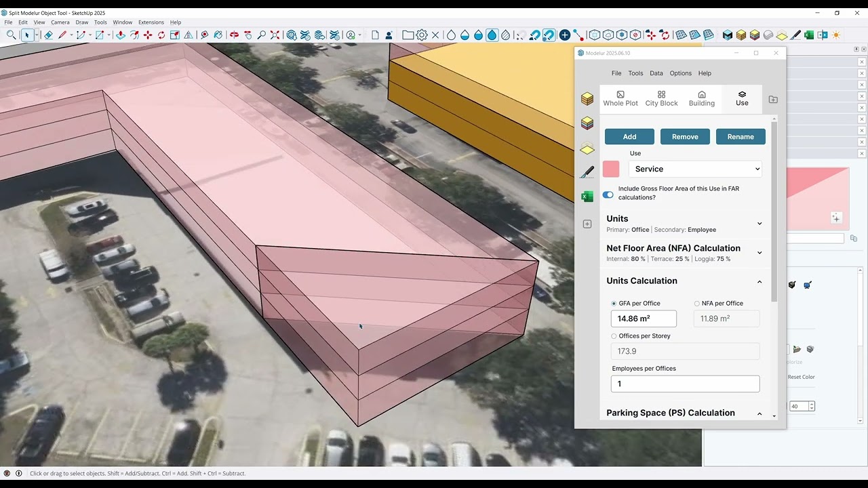The image size is (868, 488).
Task: Activate the red Pencil line tool
Action: tap(63, 35)
